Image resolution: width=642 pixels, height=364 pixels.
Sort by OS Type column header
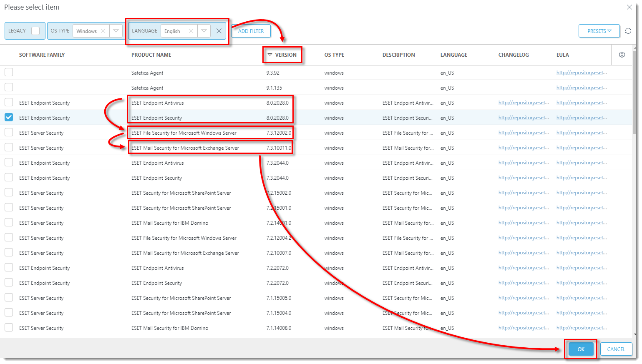(334, 55)
